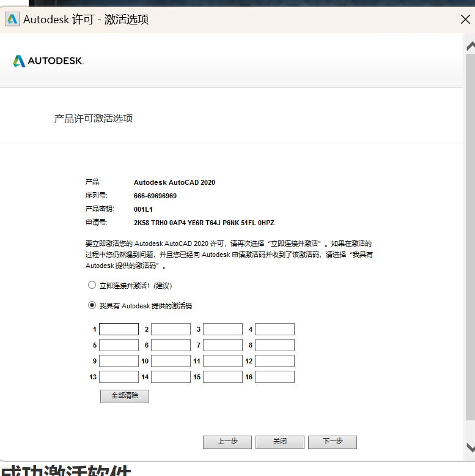Select '我具有 Autodesk 提供的激活码' radio option
Viewport: 475px width, 476px height.
92,305
